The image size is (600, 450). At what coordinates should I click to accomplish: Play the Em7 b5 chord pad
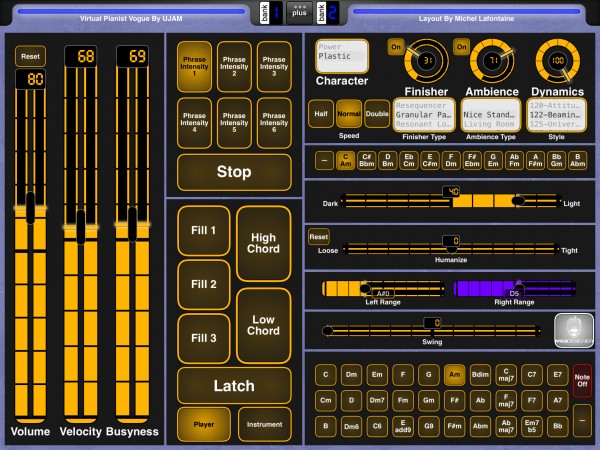pos(532,426)
